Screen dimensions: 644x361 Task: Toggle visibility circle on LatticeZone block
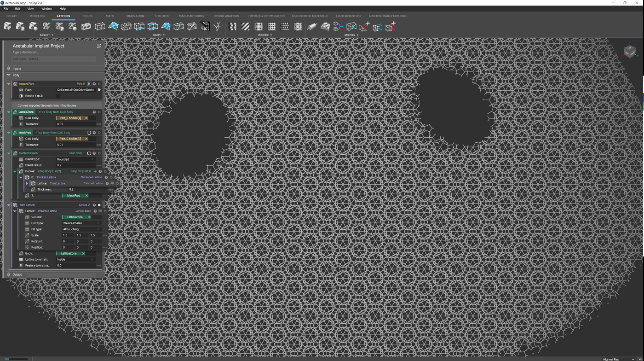pyautogui.click(x=99, y=112)
